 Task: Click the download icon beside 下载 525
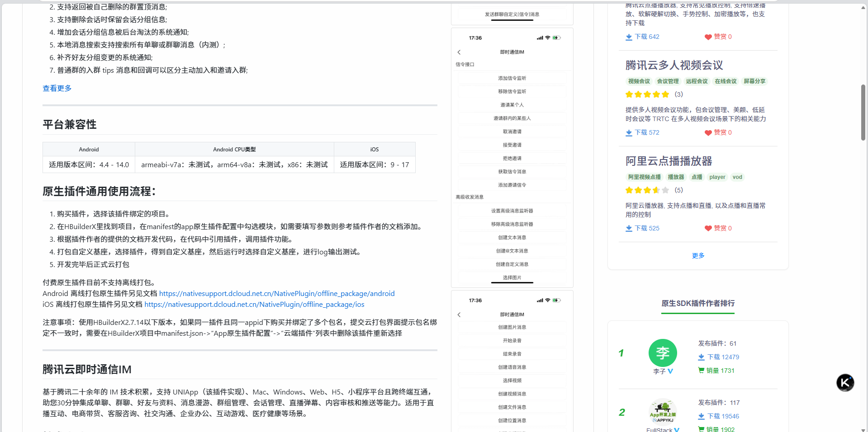[629, 229]
